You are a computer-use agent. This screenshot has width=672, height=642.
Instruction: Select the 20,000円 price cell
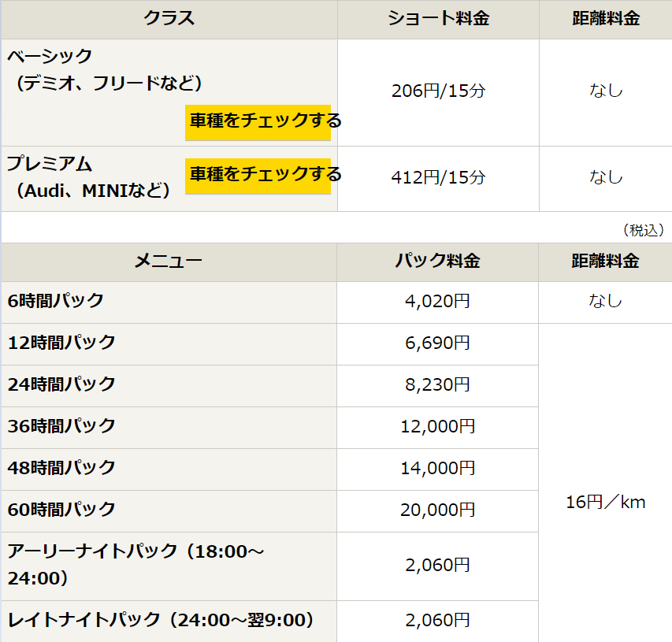tap(437, 510)
